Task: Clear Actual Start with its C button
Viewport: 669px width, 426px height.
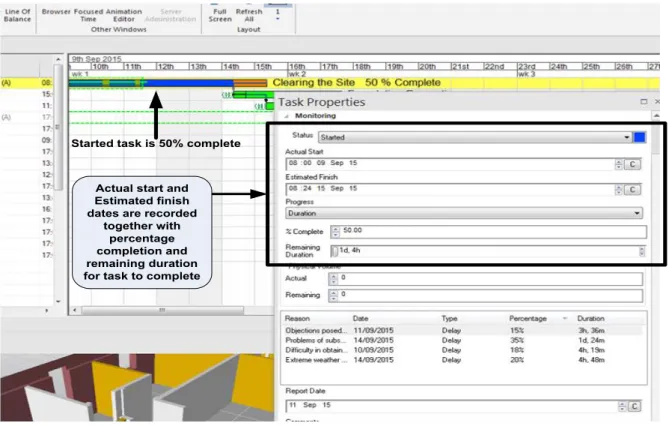Action: coord(632,164)
